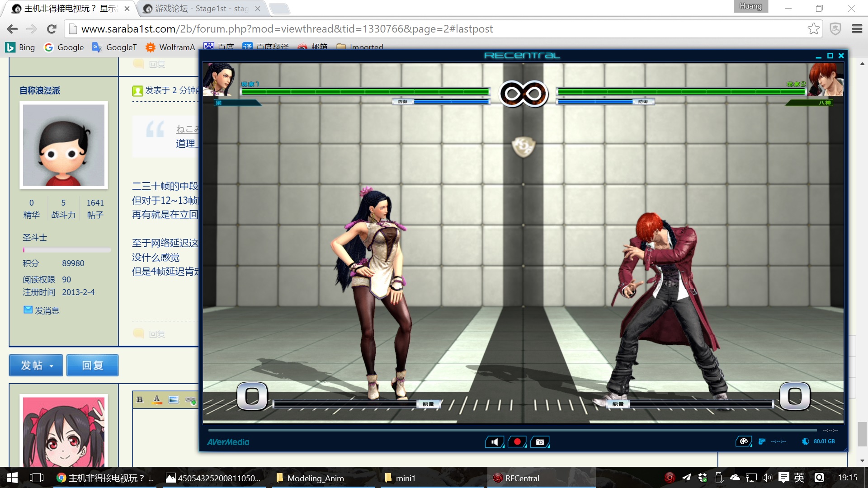This screenshot has width=868, height=488.
Task: Click the shield extension icon in Chrome
Action: 835,29
